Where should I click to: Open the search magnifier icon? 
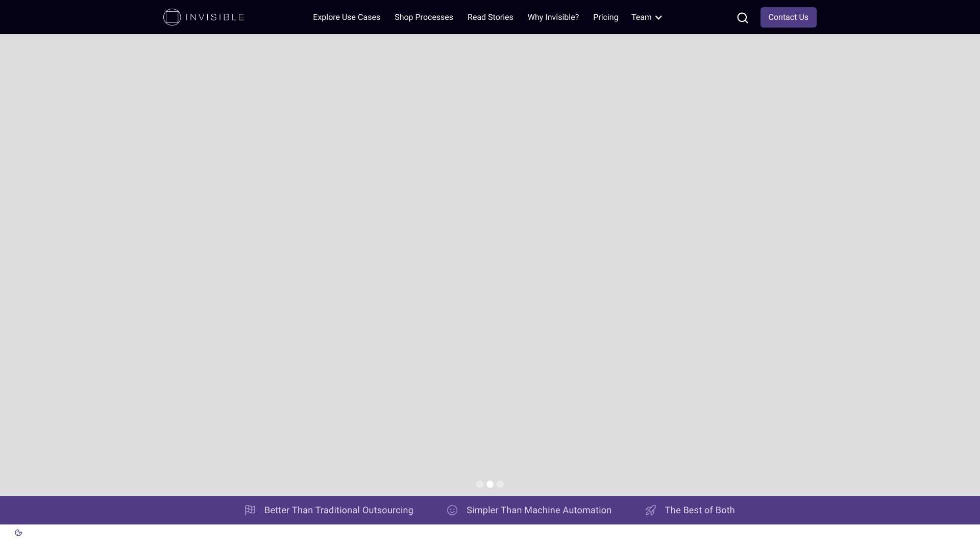pos(743,18)
